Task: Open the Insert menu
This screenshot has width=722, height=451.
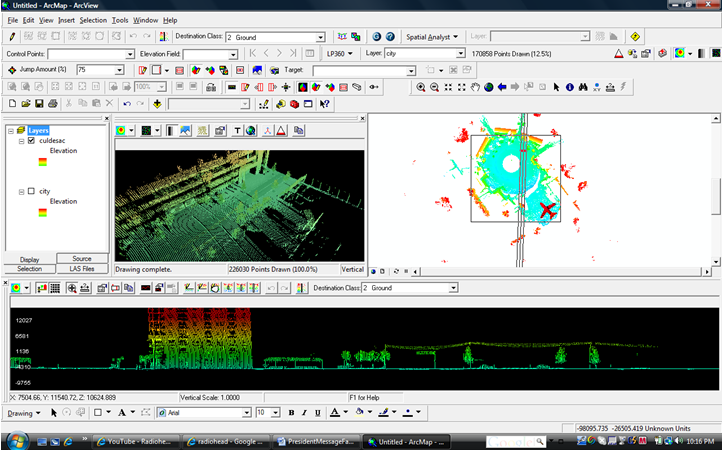Action: click(x=66, y=20)
